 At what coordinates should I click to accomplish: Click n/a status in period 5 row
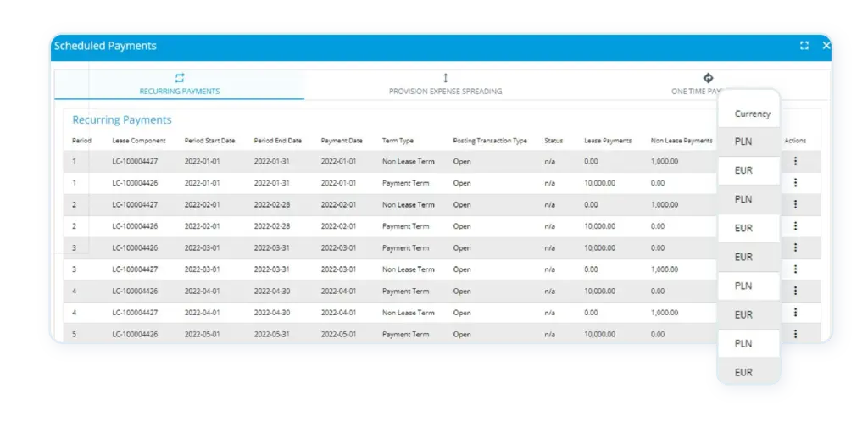(549, 334)
